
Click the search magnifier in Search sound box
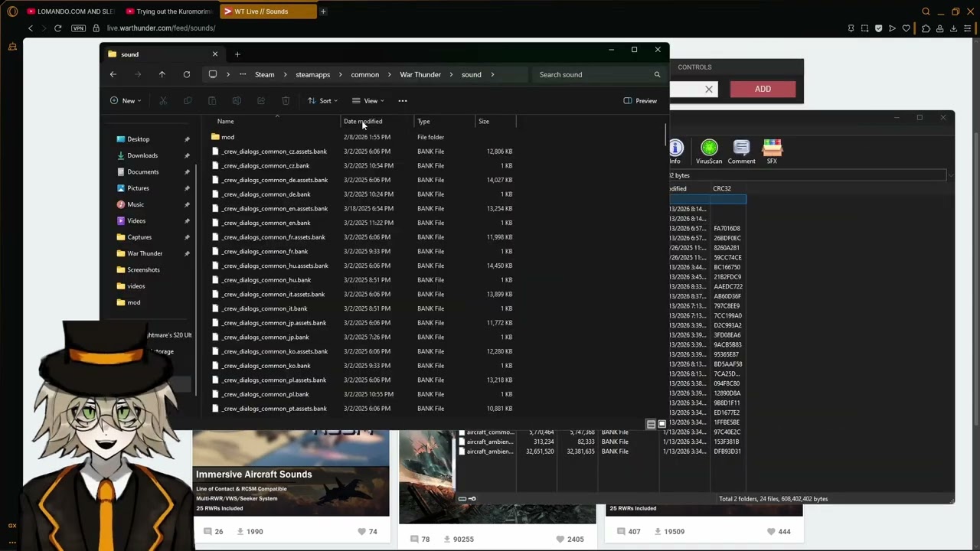pos(657,74)
